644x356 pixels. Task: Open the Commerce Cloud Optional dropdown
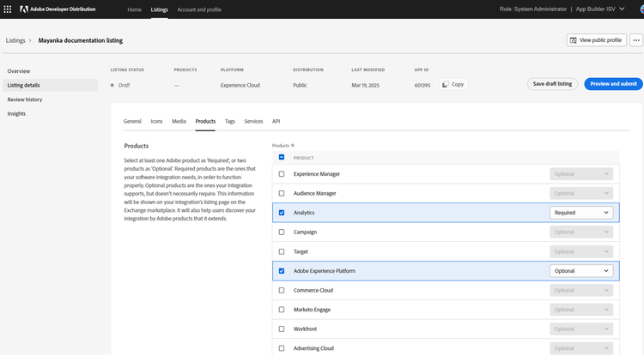coord(581,291)
